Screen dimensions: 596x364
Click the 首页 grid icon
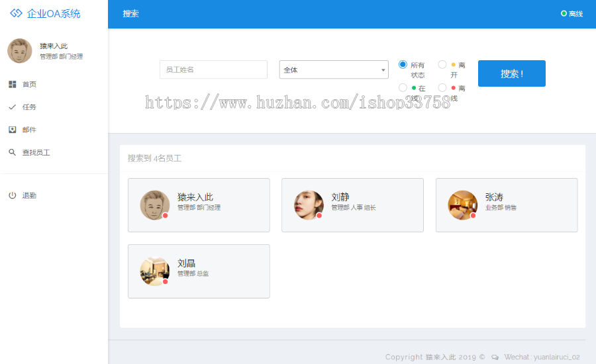[x=12, y=84]
